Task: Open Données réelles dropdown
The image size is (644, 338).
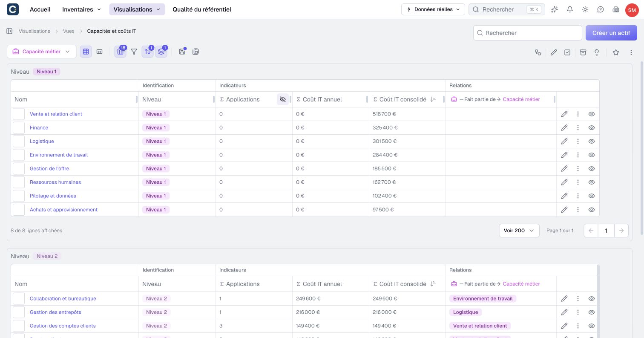Action: click(433, 9)
